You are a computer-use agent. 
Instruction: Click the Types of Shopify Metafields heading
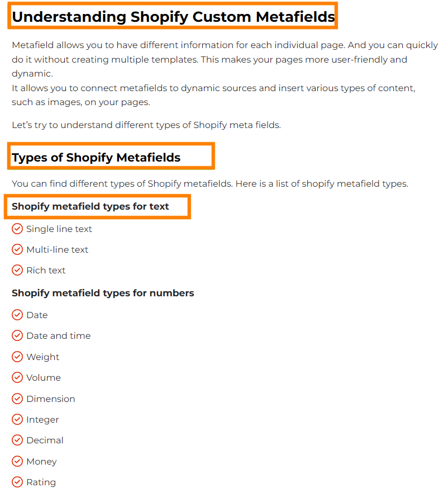coord(96,158)
